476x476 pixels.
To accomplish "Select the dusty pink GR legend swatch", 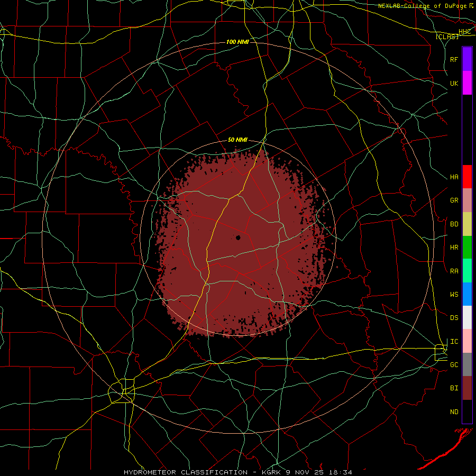I will point(467,200).
